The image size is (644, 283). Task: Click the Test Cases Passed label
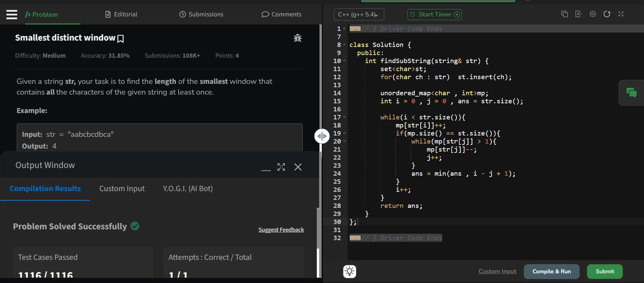(48, 257)
